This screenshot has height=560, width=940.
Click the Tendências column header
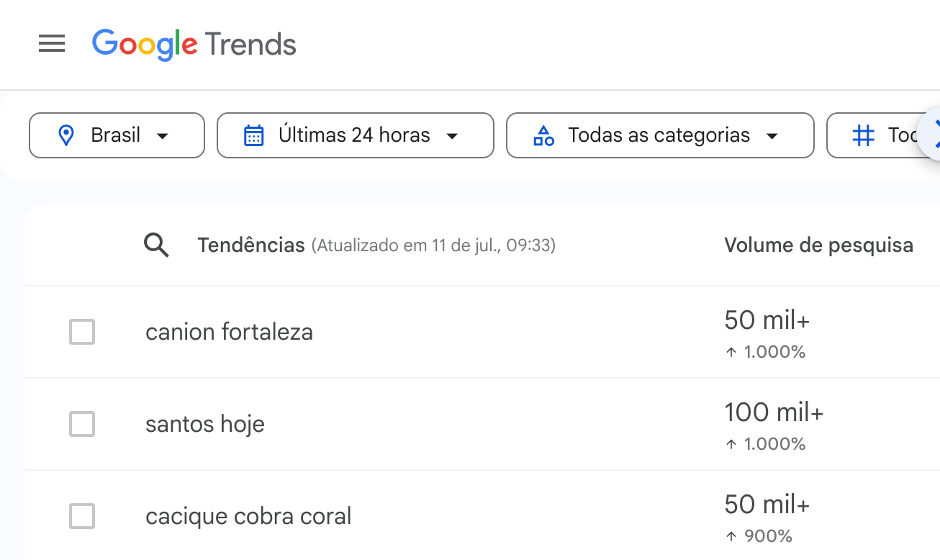coord(251,245)
